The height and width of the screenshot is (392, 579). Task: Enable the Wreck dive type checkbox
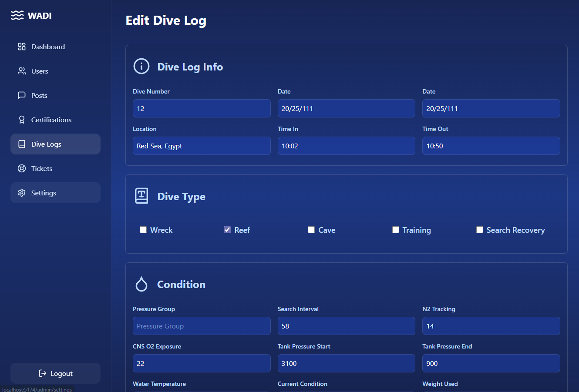click(143, 230)
